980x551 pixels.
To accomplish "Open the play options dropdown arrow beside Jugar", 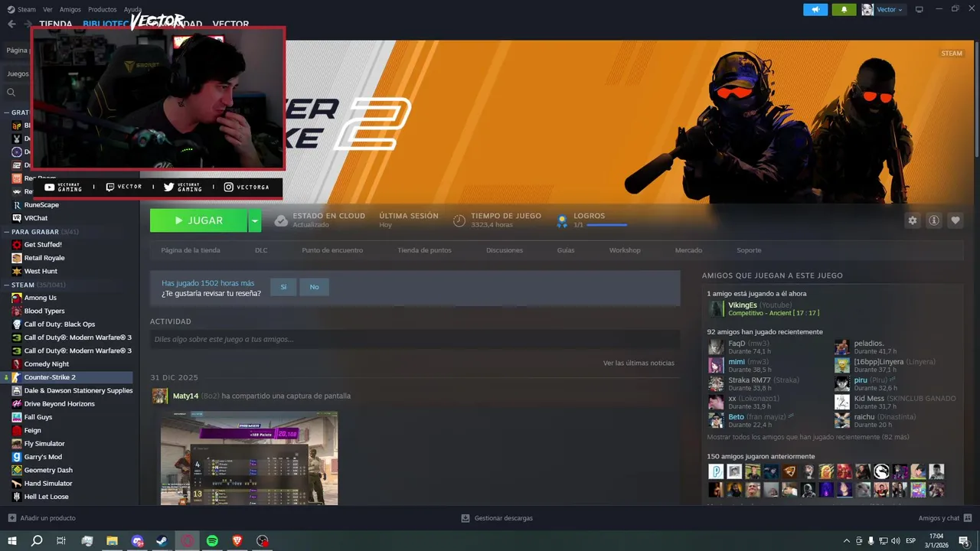I will pos(255,220).
